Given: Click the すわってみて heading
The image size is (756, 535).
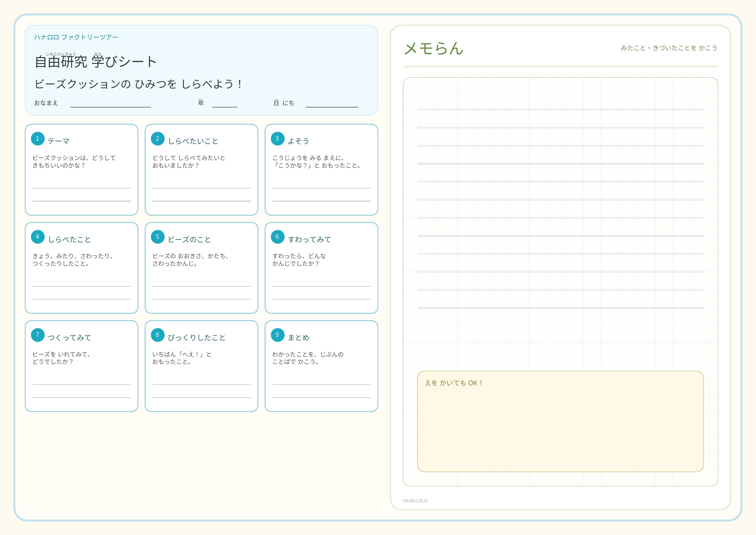Looking at the screenshot, I should 309,239.
